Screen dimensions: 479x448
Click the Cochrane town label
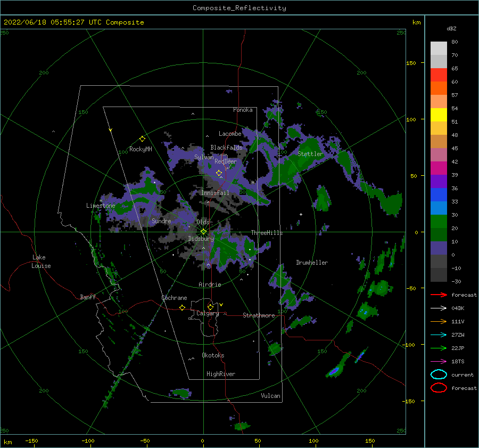pyautogui.click(x=174, y=298)
